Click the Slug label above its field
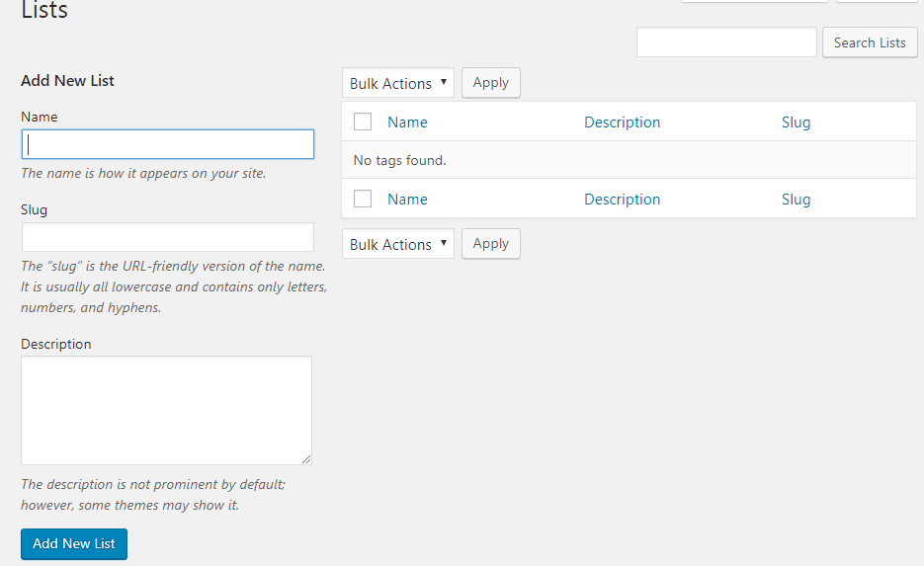 pyautogui.click(x=34, y=209)
